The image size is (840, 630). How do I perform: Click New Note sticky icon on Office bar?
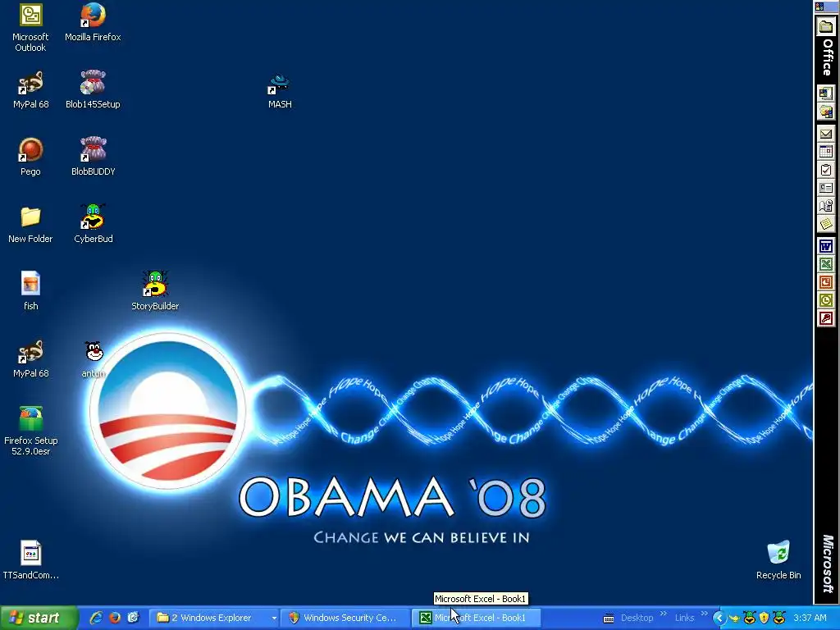pyautogui.click(x=825, y=224)
